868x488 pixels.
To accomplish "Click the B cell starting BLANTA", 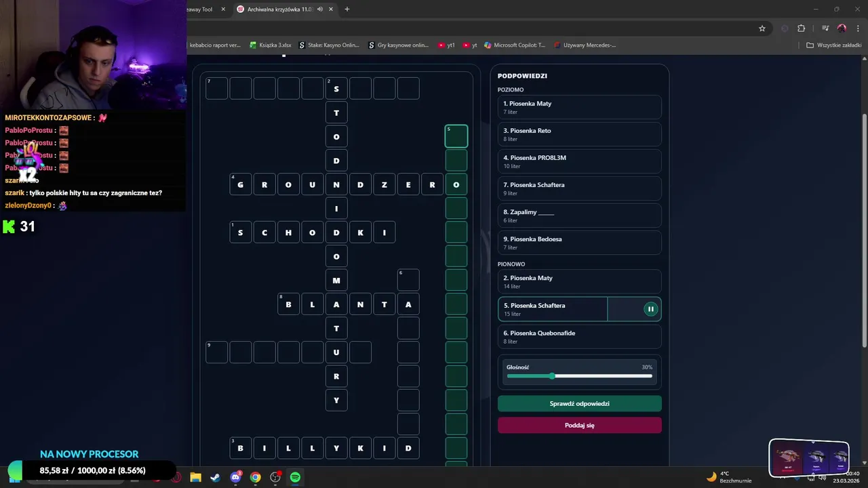I will coord(289,304).
